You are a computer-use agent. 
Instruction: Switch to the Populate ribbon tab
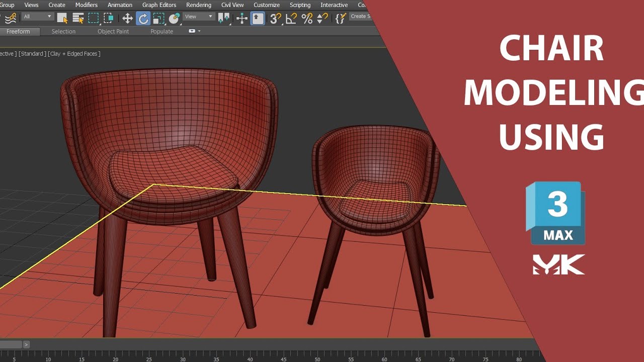pos(162,31)
